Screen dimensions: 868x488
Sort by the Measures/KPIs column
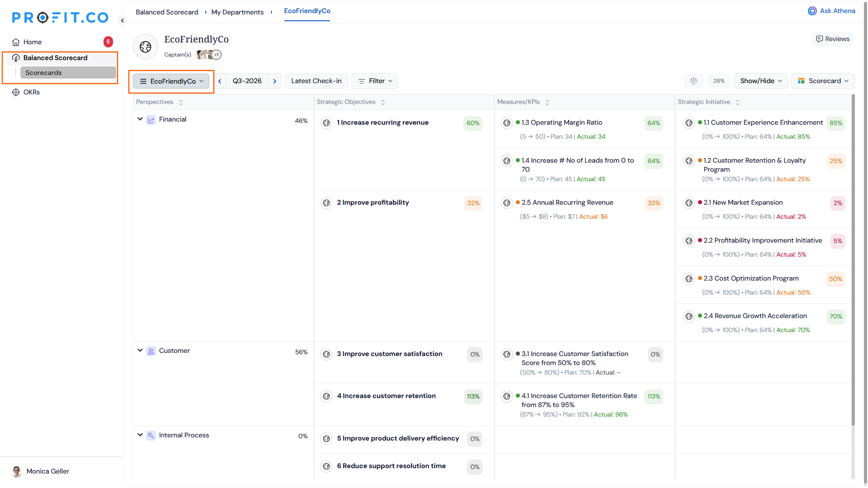547,103
